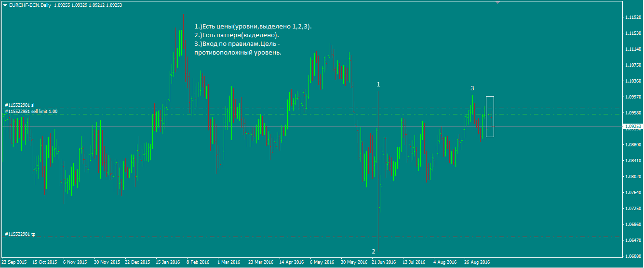
Task: Click the 1.07640 price scale label
Action: [632, 193]
